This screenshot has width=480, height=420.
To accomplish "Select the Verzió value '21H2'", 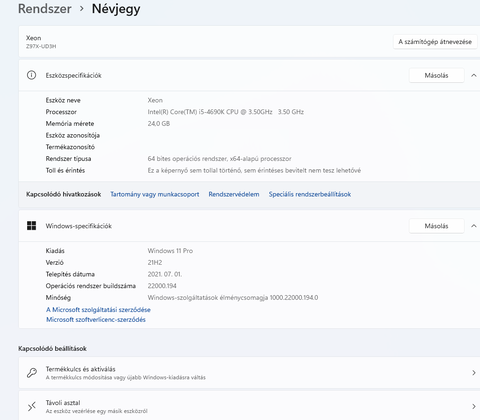I will coord(155,262).
